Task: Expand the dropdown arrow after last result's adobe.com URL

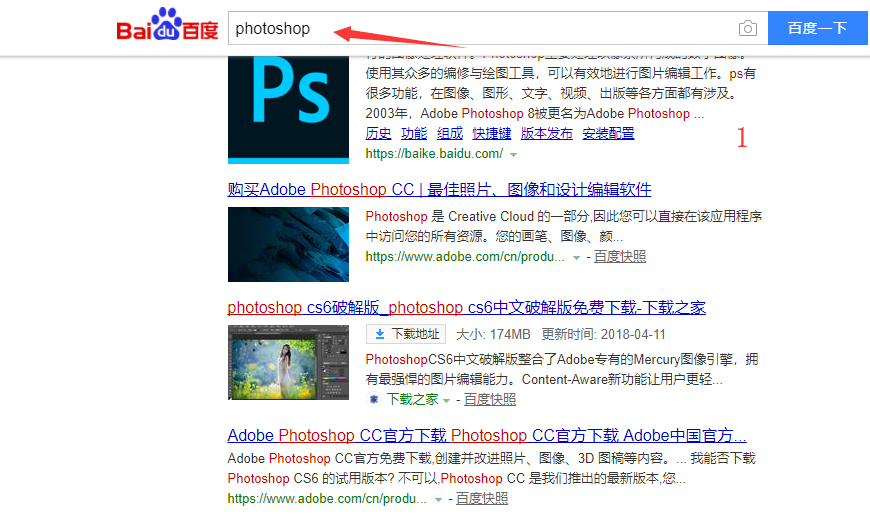Action: coord(438,499)
